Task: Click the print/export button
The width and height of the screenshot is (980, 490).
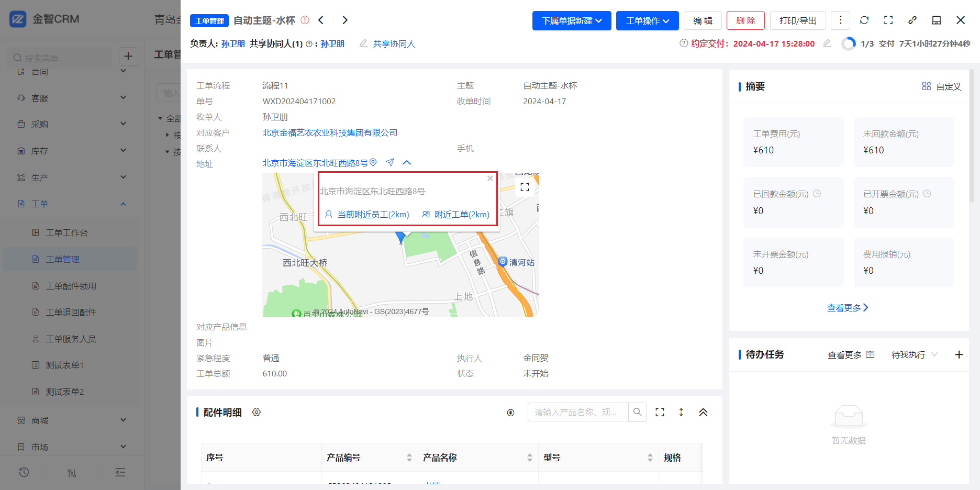Action: click(x=798, y=20)
